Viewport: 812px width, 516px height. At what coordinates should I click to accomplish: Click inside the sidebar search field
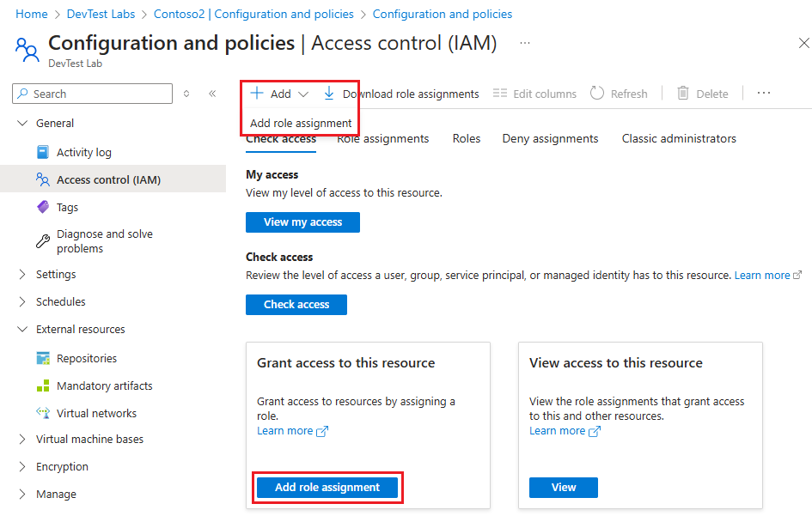click(92, 94)
